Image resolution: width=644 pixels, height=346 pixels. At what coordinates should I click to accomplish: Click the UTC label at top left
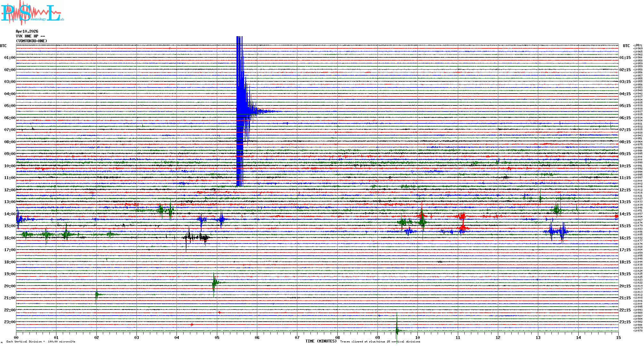click(x=3, y=46)
